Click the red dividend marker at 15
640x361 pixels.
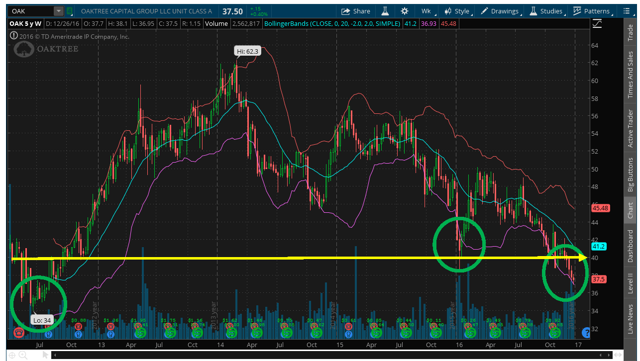[348, 327]
